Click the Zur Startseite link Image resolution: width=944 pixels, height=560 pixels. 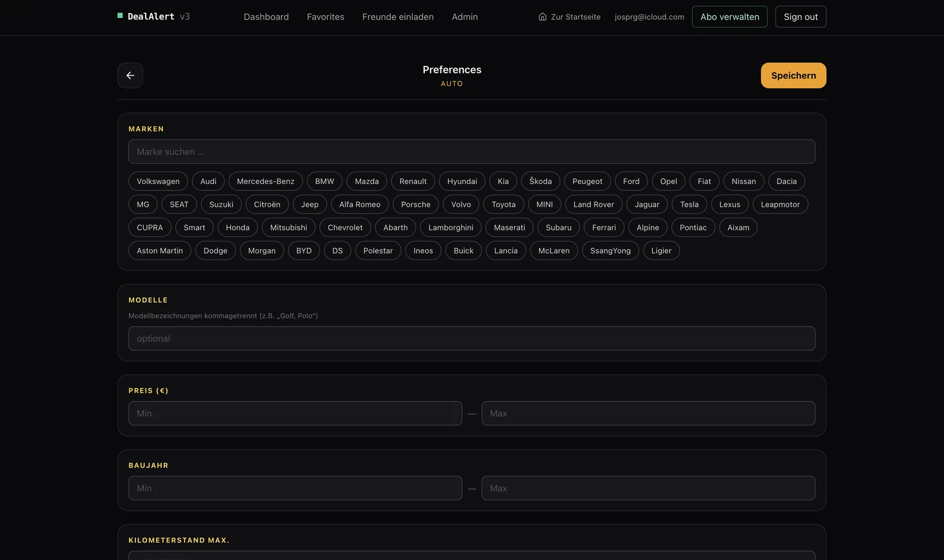pos(570,17)
